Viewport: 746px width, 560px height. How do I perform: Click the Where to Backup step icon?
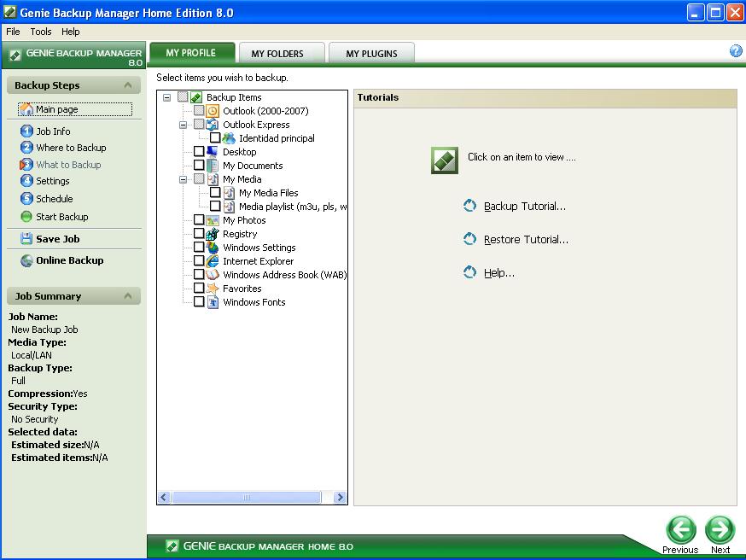pos(26,148)
